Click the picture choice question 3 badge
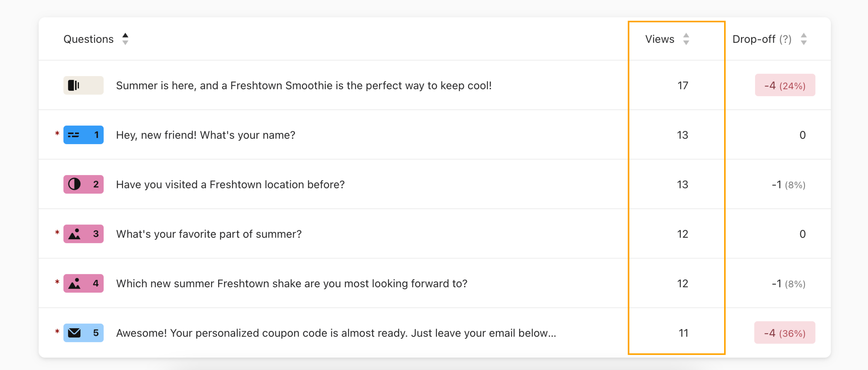The image size is (868, 370). [x=83, y=234]
